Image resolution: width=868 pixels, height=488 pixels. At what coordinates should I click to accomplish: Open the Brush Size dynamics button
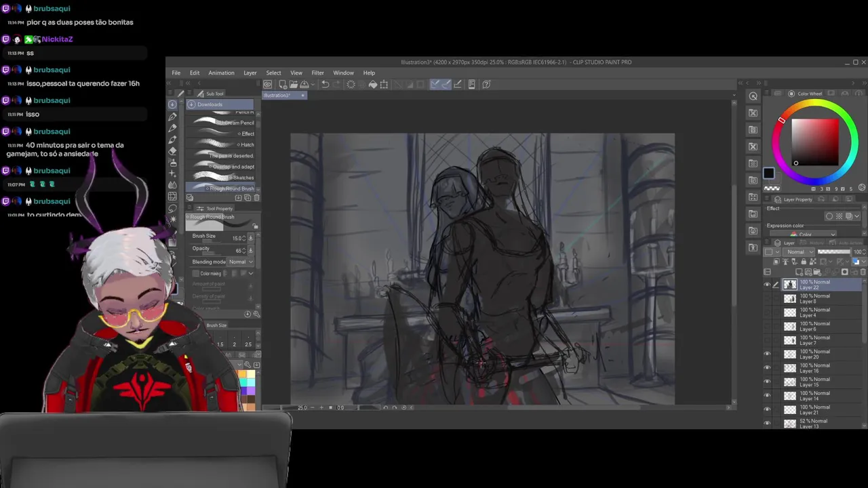(x=251, y=238)
